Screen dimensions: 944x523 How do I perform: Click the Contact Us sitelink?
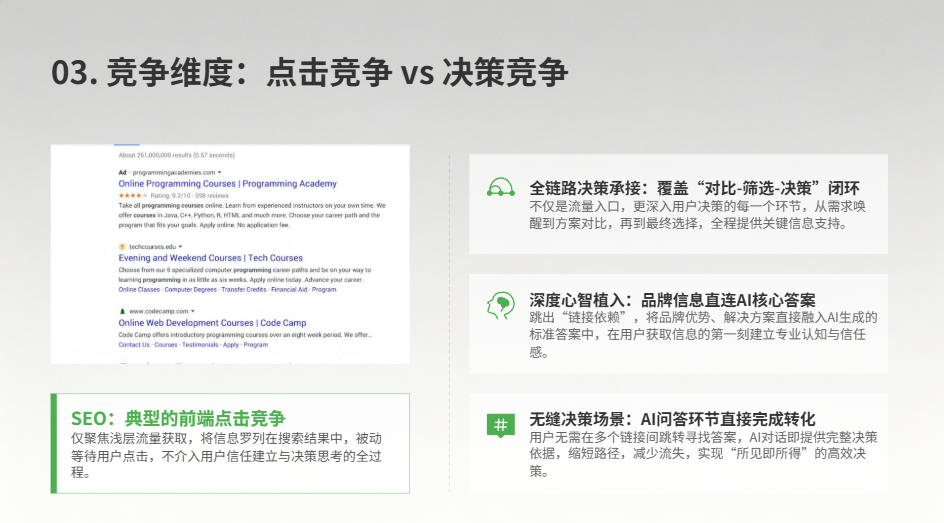(x=134, y=345)
